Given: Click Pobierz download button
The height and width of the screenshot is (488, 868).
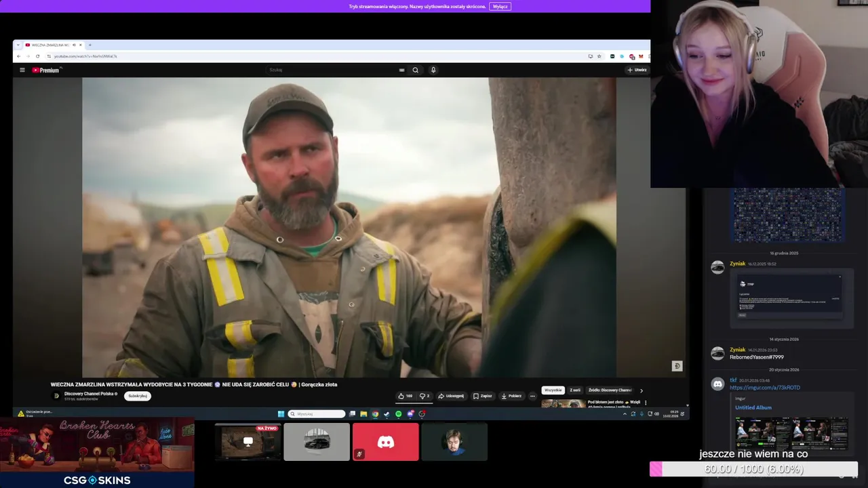Looking at the screenshot, I should point(511,396).
